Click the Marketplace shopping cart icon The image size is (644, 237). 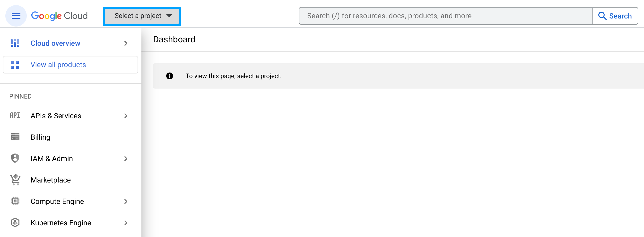[15, 180]
